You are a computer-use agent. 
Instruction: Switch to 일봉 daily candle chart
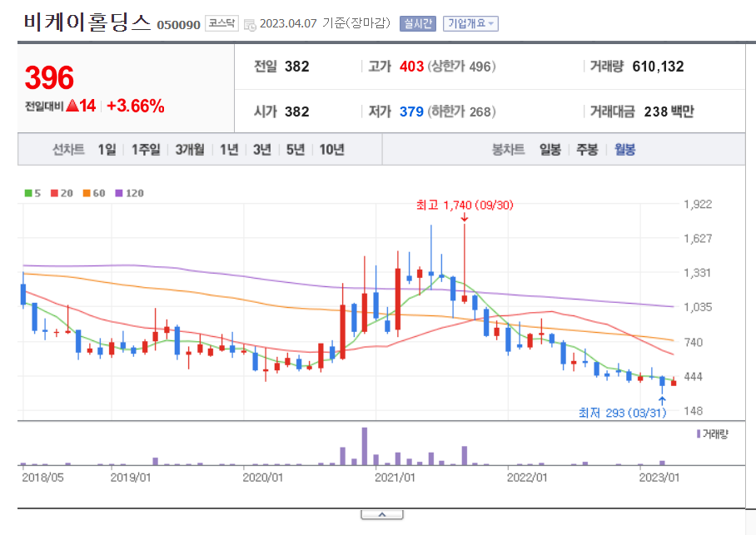(550, 150)
